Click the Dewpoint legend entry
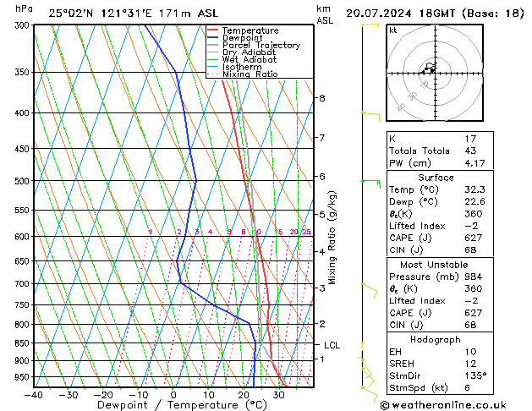Viewport: 532px width, 411px height. 242,38
